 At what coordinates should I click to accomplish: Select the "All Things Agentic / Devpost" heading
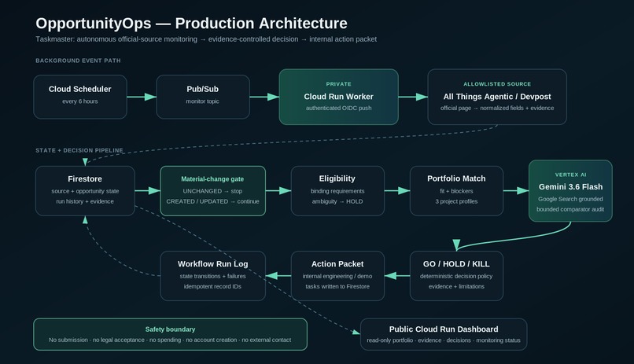click(x=497, y=97)
